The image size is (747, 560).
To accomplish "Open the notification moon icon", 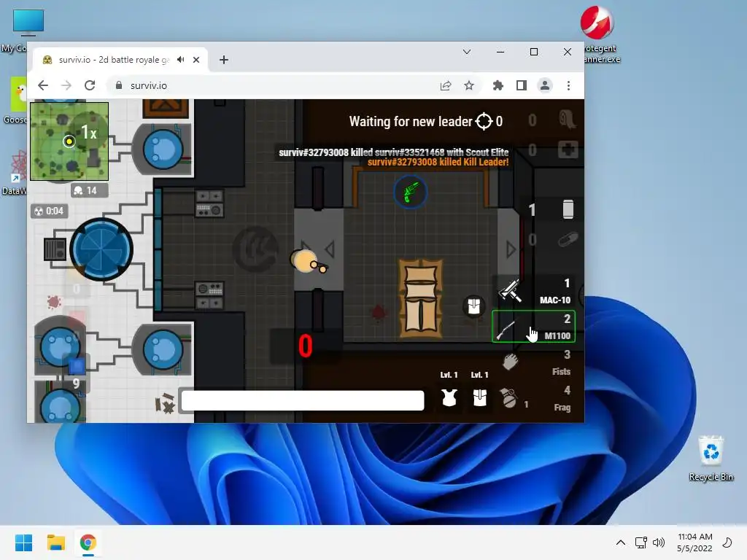I will tap(727, 542).
